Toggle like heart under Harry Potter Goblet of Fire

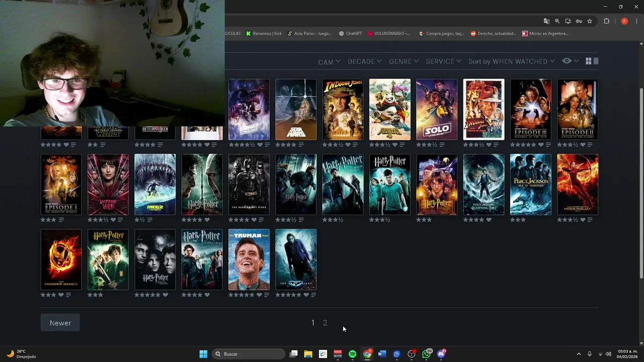pyautogui.click(x=207, y=295)
